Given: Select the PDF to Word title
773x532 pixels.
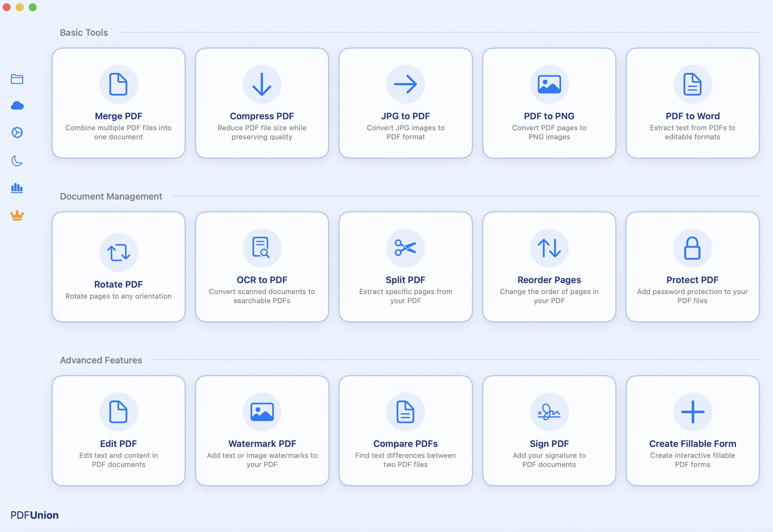Looking at the screenshot, I should coord(693,116).
